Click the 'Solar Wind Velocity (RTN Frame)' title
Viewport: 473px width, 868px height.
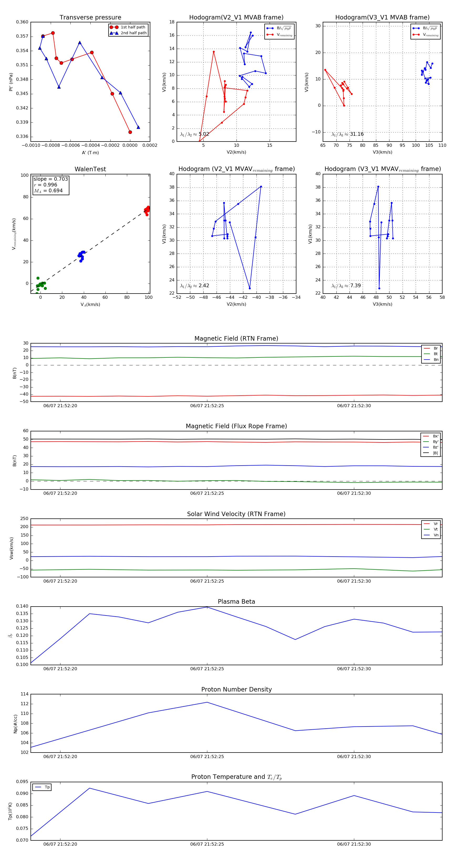pyautogui.click(x=236, y=514)
